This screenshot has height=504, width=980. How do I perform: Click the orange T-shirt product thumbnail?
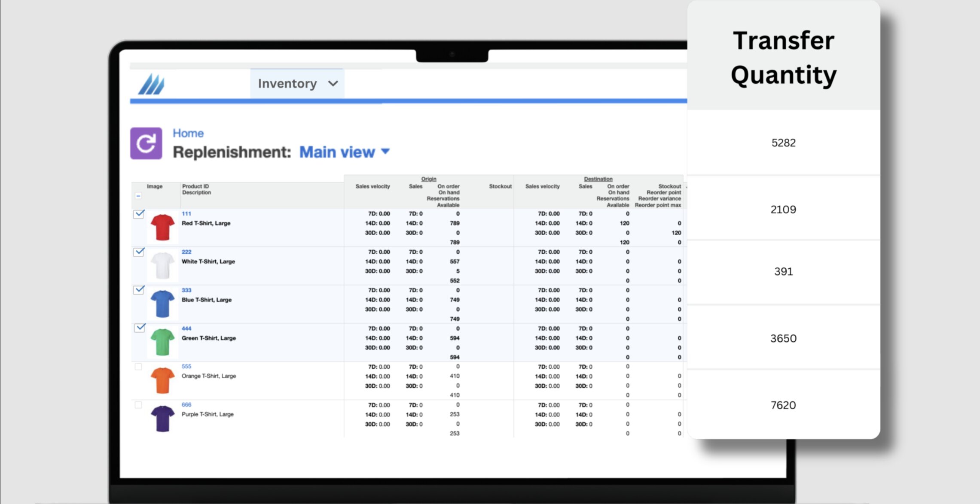tap(163, 380)
